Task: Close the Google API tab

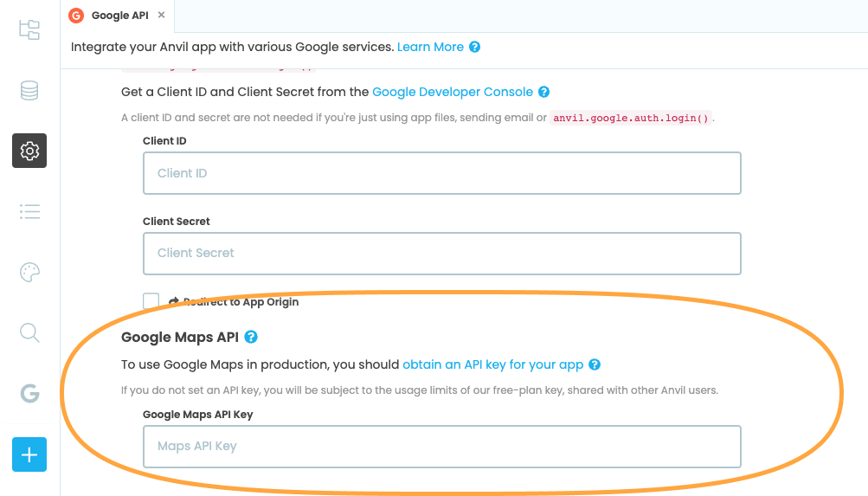Action: pos(161,15)
